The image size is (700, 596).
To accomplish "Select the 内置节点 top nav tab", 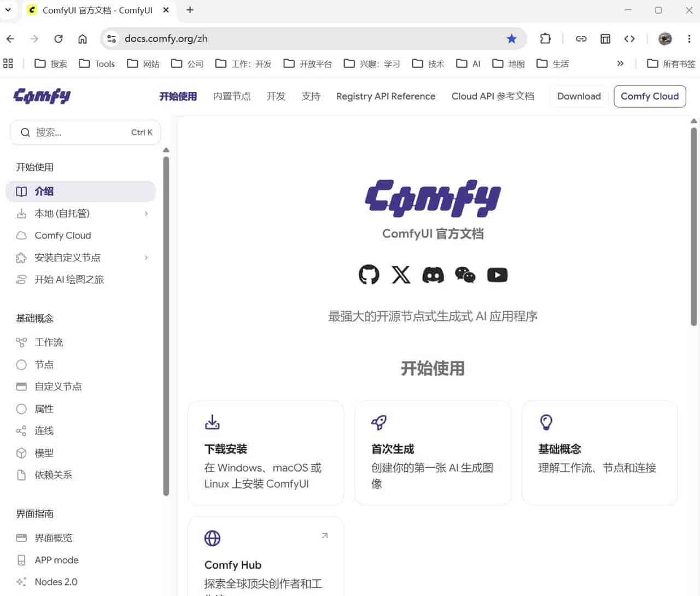I will point(232,96).
